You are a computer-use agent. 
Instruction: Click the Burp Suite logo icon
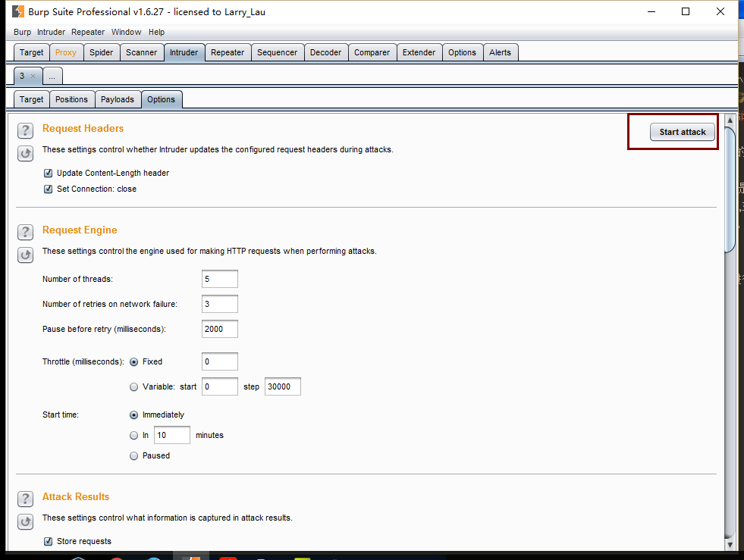pos(18,11)
